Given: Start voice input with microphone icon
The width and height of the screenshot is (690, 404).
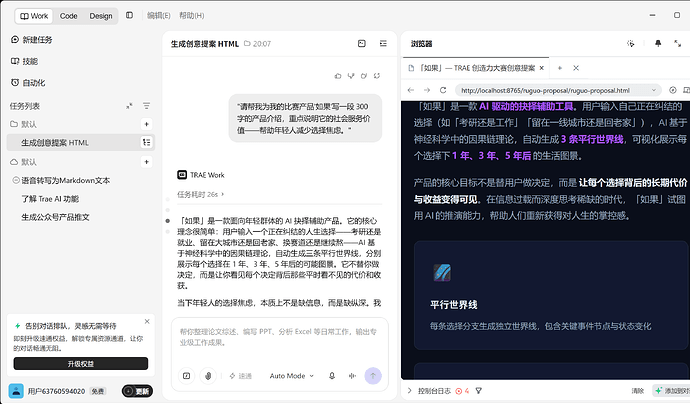Looking at the screenshot, I should tap(332, 376).
